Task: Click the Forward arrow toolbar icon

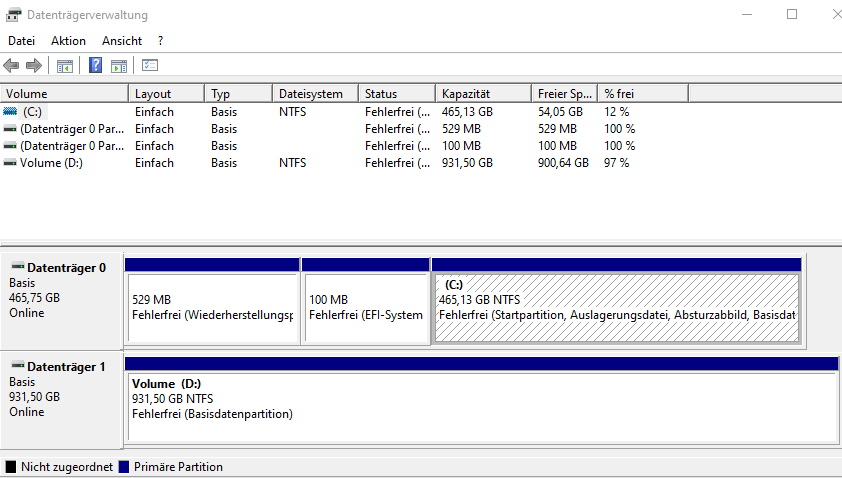Action: (x=34, y=66)
